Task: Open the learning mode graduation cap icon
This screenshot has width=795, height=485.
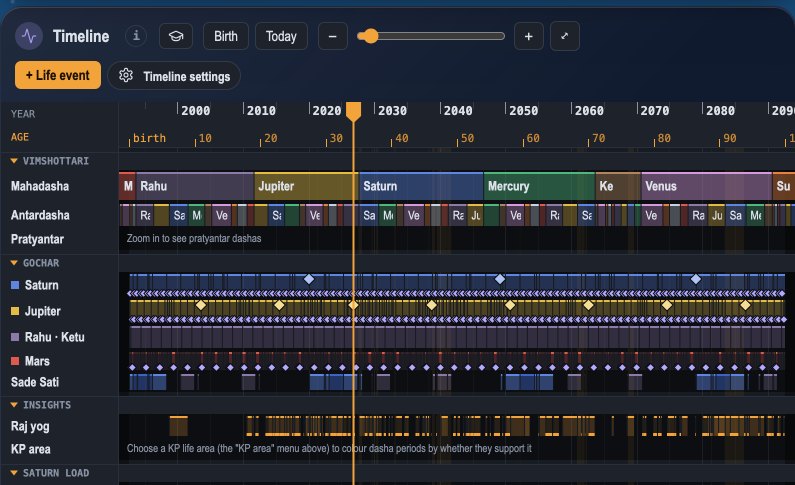Action: coord(176,36)
